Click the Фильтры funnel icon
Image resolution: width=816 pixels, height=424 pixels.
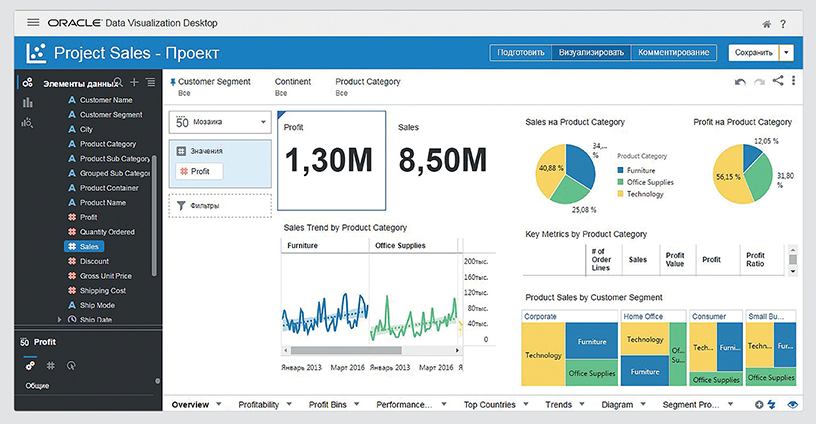[181, 205]
